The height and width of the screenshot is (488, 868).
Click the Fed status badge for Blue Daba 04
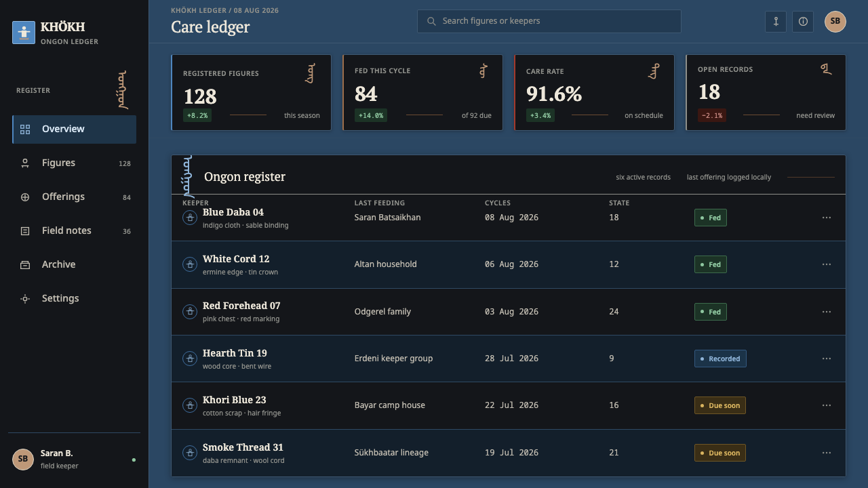pos(711,218)
